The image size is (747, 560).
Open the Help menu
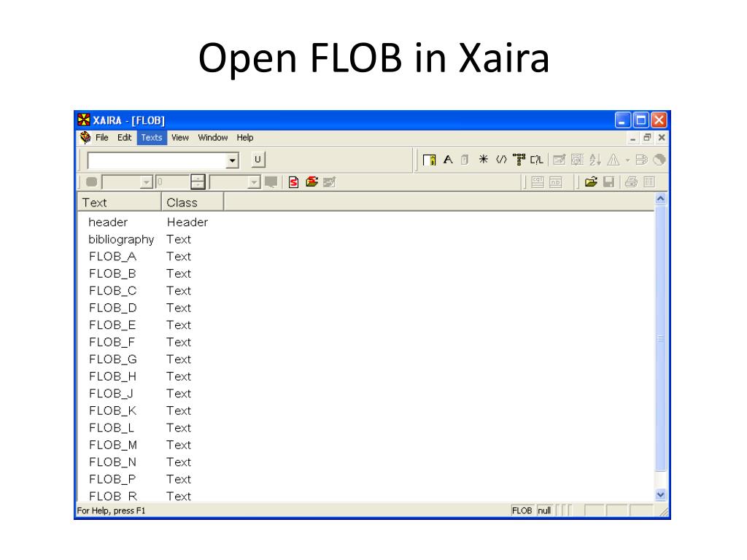pyautogui.click(x=245, y=138)
